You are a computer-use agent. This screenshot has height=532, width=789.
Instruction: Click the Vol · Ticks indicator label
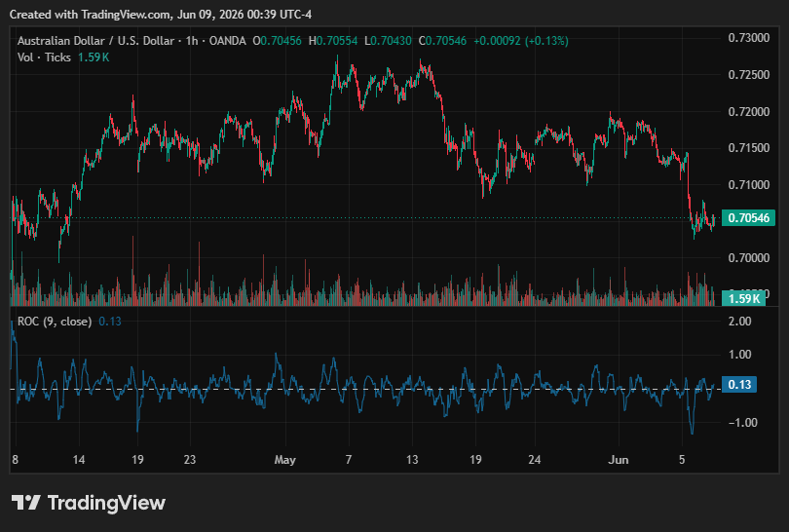pyautogui.click(x=44, y=57)
